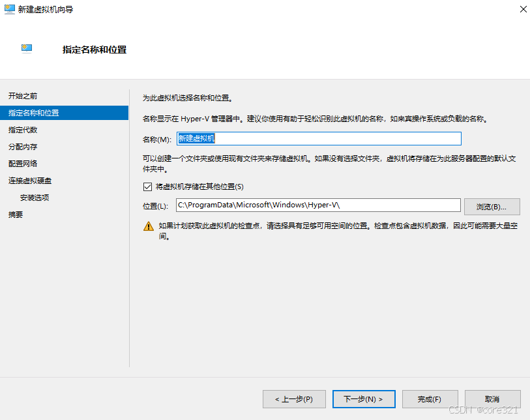
Task: View the 摘要 step
Action: click(x=16, y=215)
